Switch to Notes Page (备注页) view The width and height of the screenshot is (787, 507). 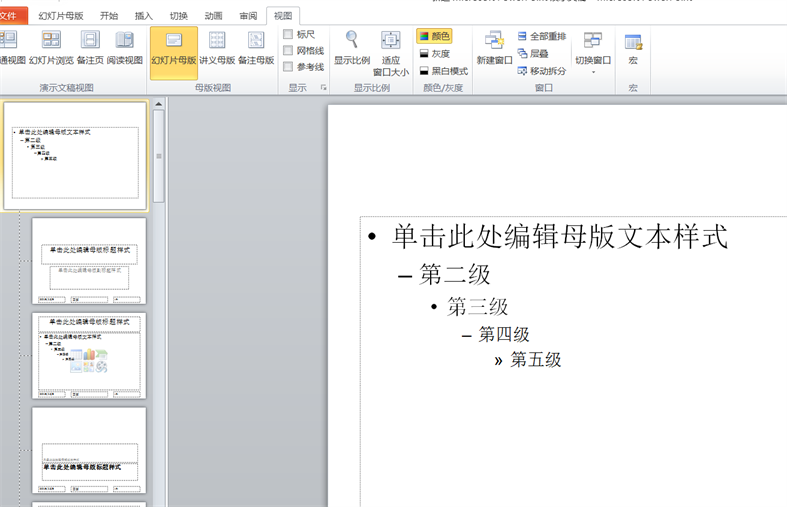tap(90, 48)
